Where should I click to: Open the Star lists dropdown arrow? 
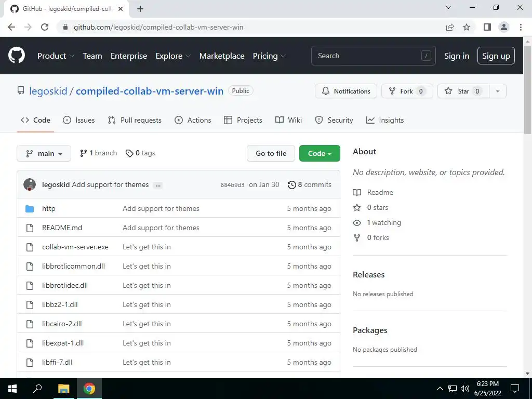498,91
